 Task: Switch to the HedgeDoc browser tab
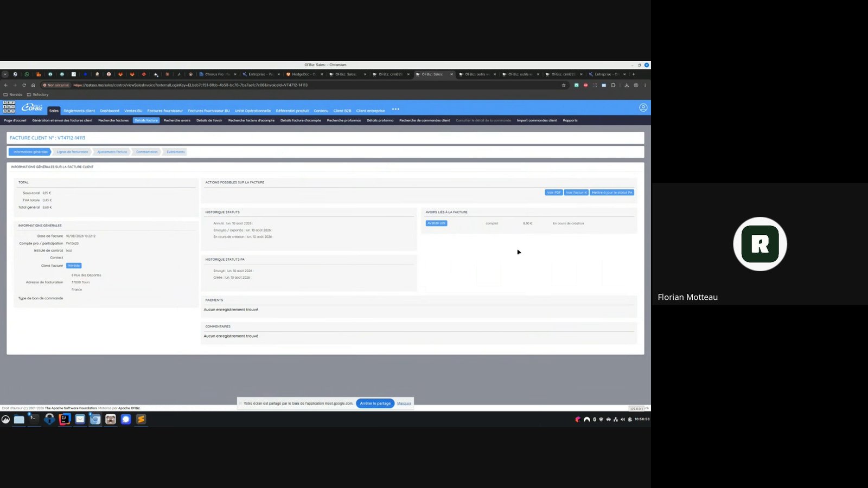click(x=304, y=74)
